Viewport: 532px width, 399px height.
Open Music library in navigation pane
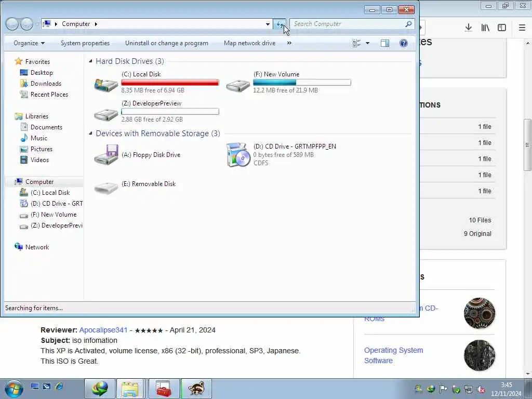point(38,138)
